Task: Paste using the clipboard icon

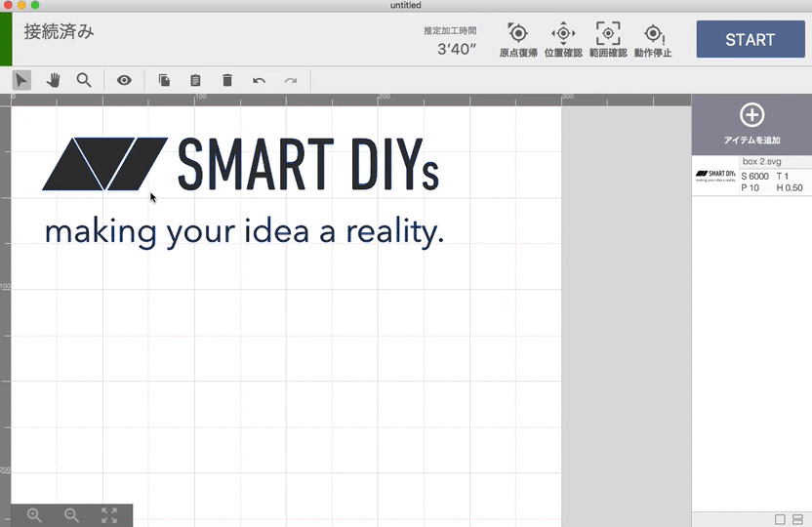Action: click(x=195, y=80)
